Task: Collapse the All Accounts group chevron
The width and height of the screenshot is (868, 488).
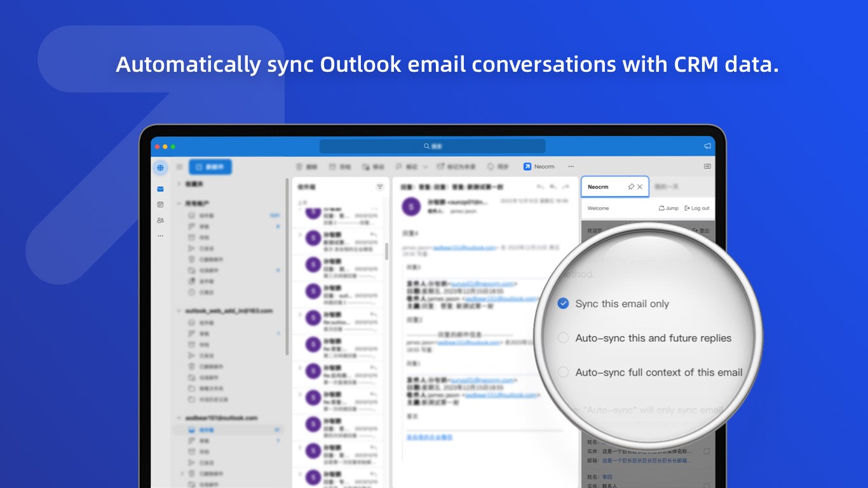Action: 179,203
